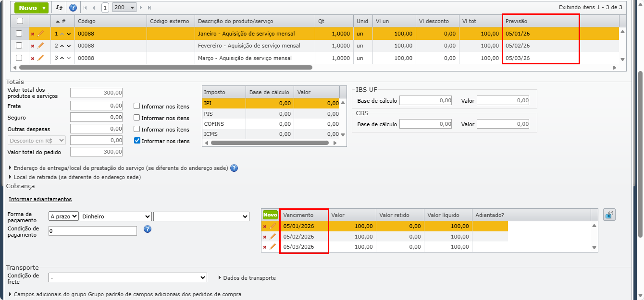Click the Frete value input field
Viewport: 644px width, 300px height.
[96, 106]
